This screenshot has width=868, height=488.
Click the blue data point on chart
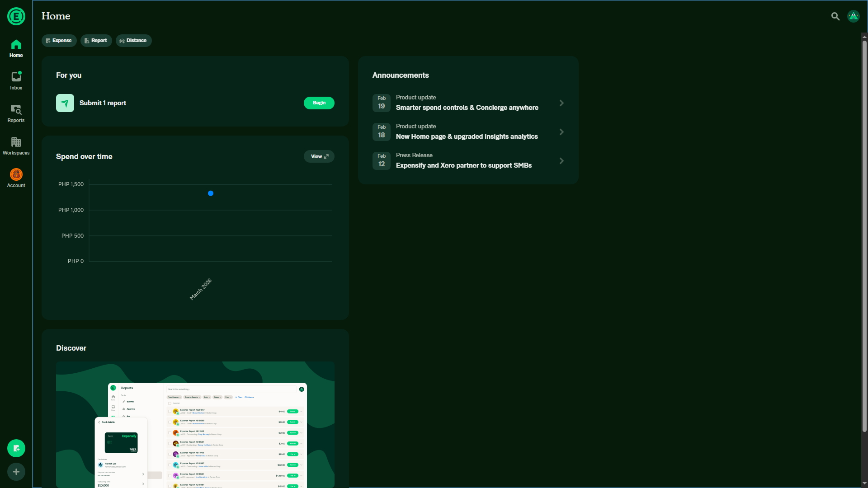coord(211,193)
